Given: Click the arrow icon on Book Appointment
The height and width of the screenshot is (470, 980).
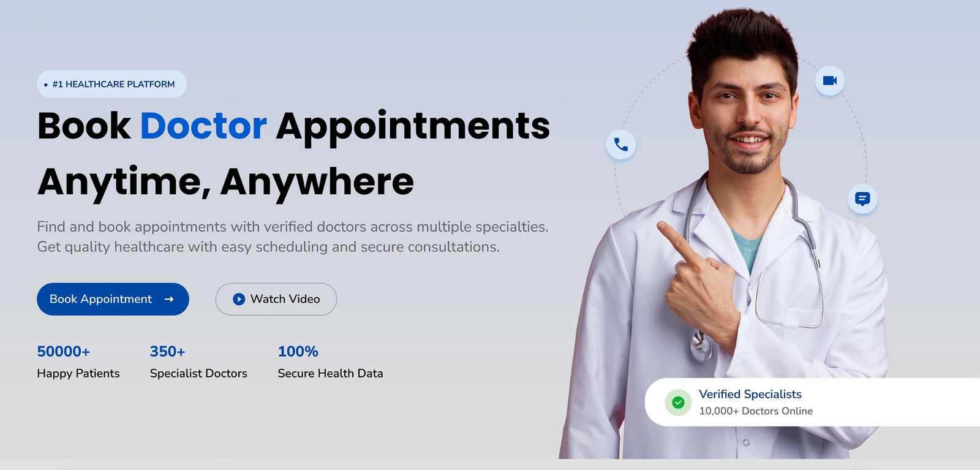Looking at the screenshot, I should pos(169,299).
